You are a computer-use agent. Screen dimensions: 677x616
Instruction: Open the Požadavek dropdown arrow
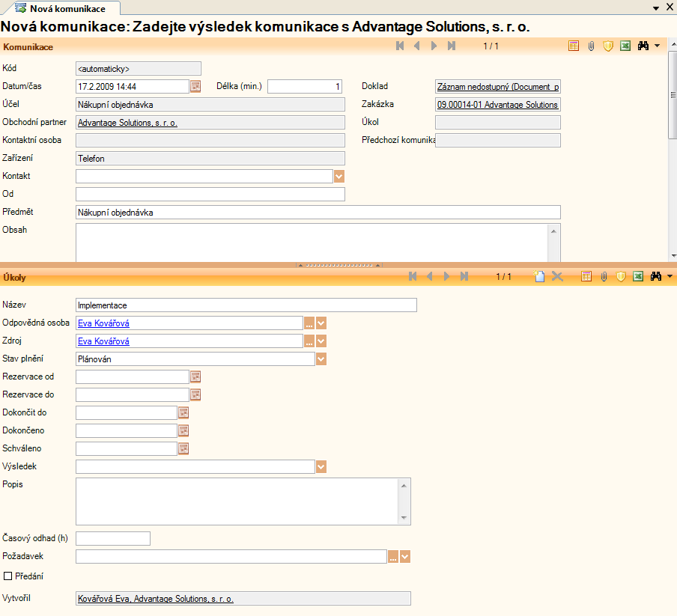(x=405, y=557)
